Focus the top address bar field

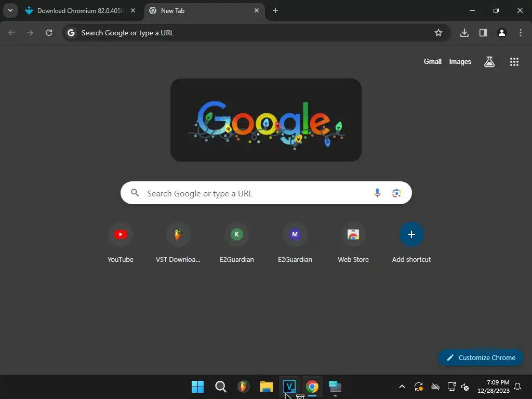(x=256, y=33)
